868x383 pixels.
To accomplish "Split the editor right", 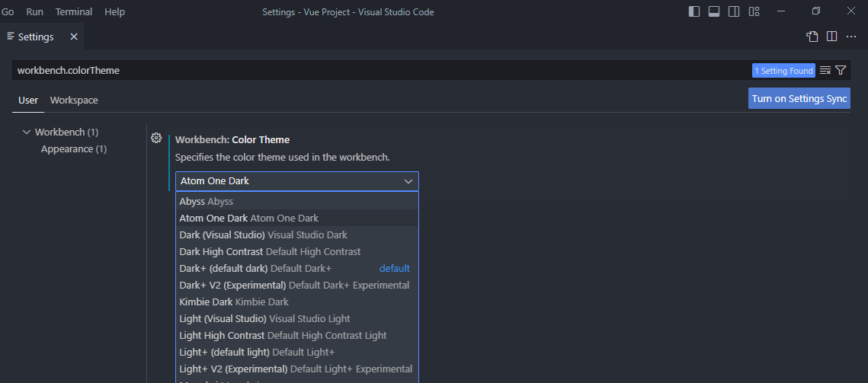I will coord(831,37).
